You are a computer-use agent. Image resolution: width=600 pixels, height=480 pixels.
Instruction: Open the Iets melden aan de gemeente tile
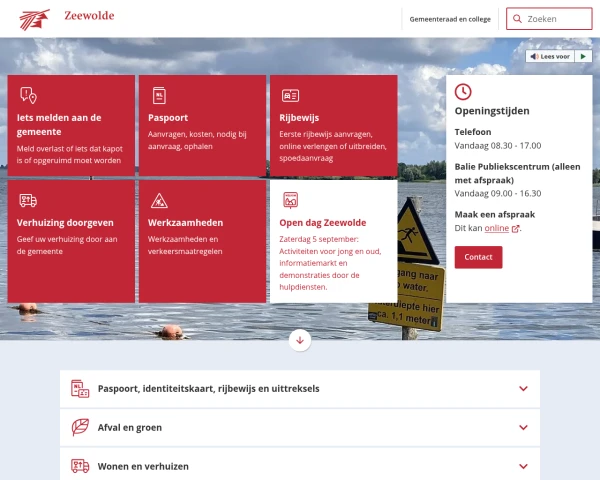(x=71, y=126)
